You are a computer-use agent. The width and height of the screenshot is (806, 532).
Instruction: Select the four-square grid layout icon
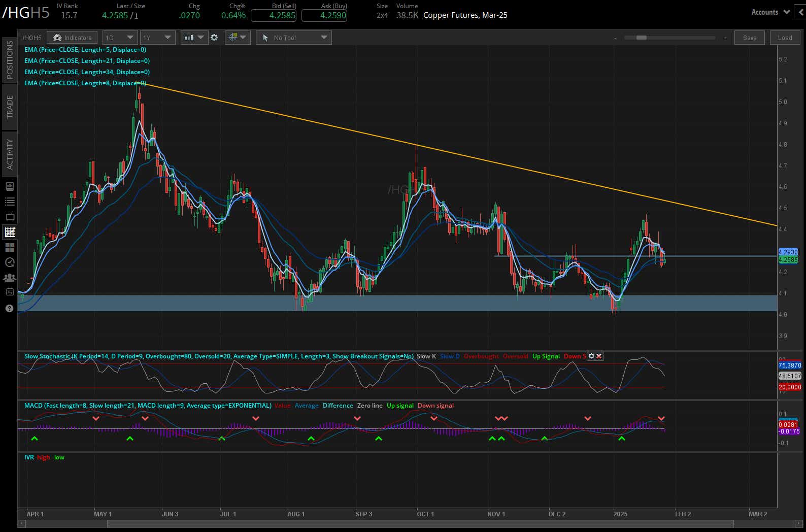(x=10, y=247)
